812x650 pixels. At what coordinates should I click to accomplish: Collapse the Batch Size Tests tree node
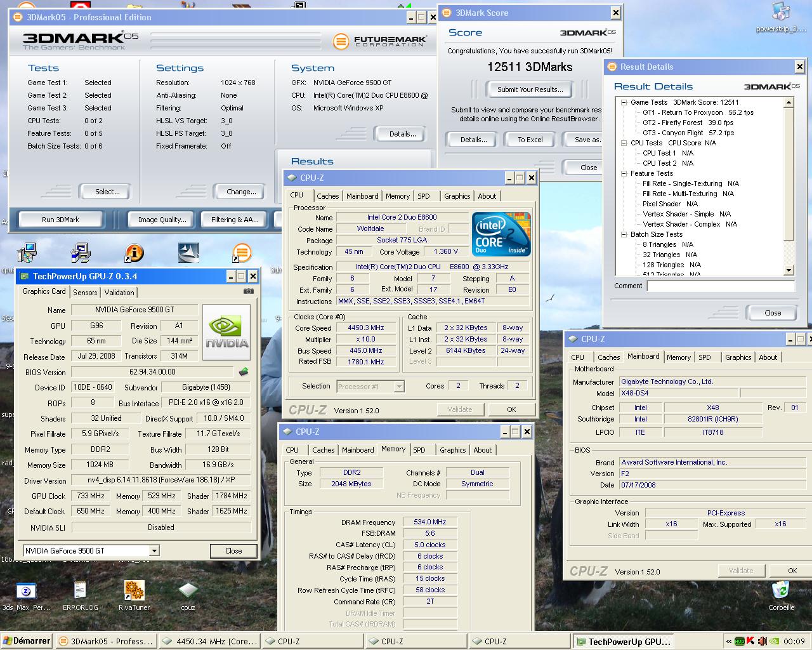(624, 234)
